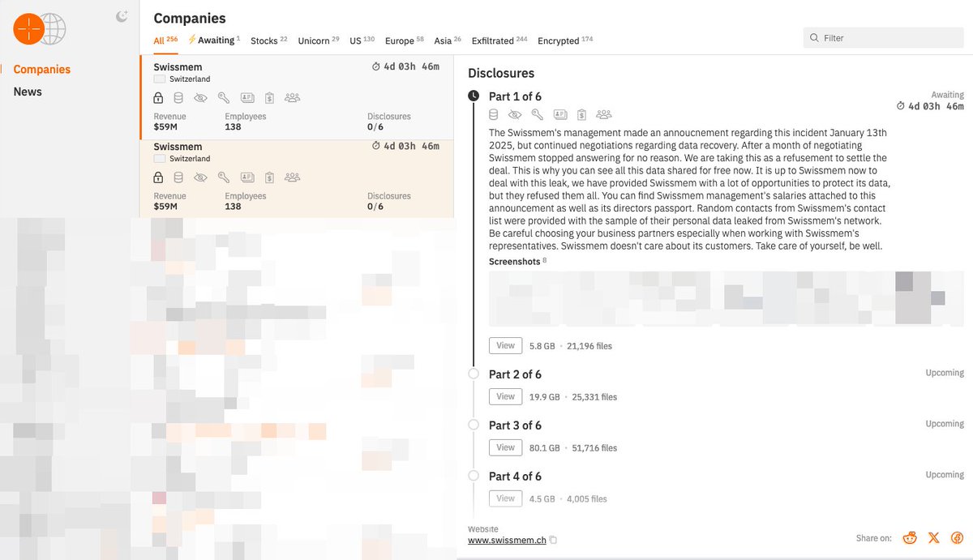Click the magnifier icon in the Filter field
This screenshot has height=560, width=973.
pyautogui.click(x=814, y=38)
